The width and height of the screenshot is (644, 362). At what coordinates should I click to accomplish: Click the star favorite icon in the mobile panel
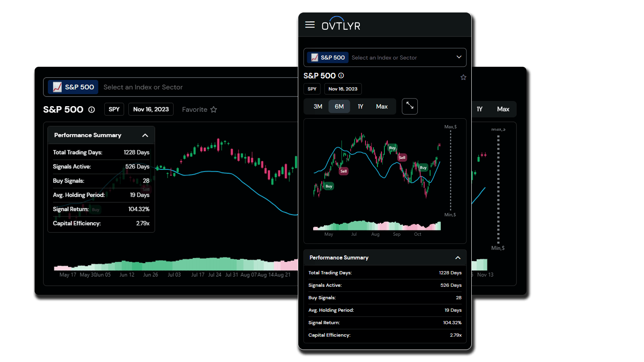(x=463, y=77)
